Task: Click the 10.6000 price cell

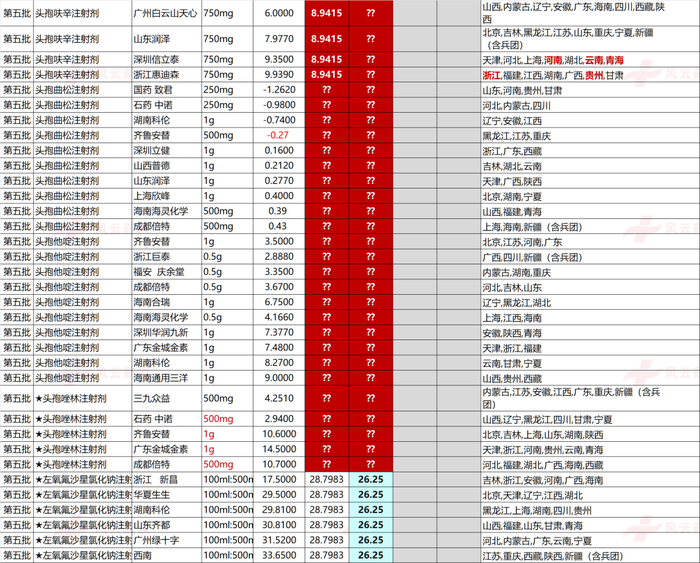Action: pyautogui.click(x=279, y=434)
